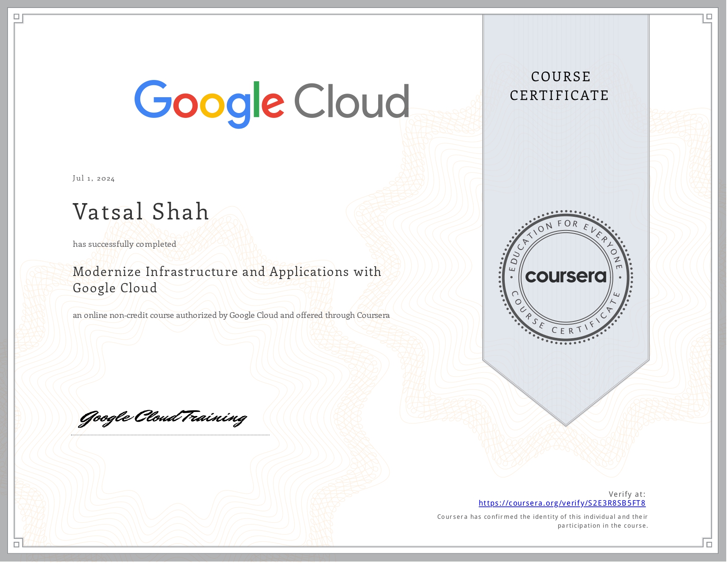Click the top-right corner ornament square
This screenshot has width=728, height=563.
pyautogui.click(x=709, y=17)
